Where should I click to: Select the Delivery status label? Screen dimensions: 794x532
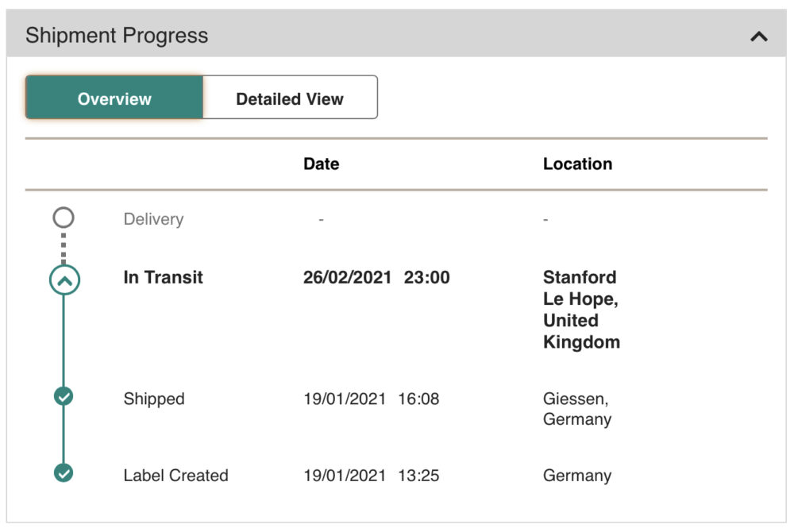click(x=153, y=219)
